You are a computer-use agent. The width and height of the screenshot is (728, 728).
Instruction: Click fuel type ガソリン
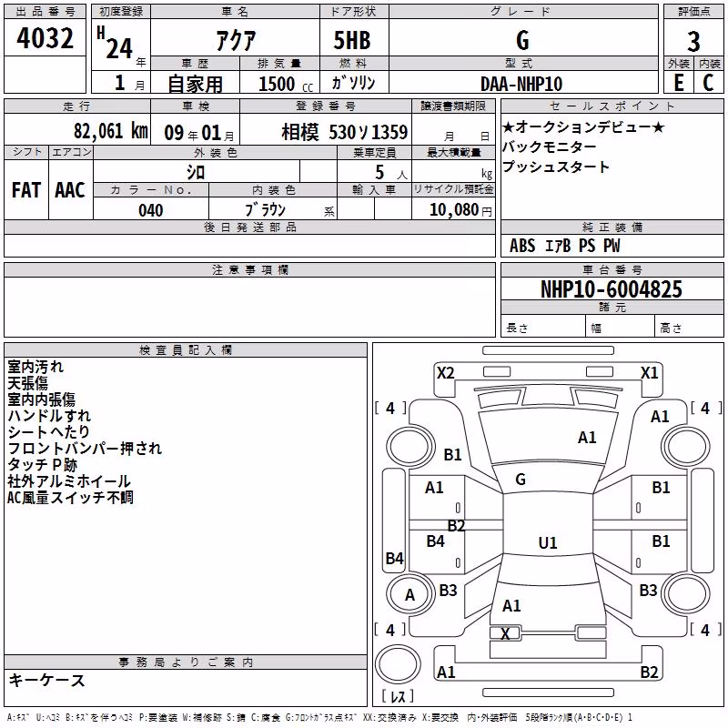(353, 83)
